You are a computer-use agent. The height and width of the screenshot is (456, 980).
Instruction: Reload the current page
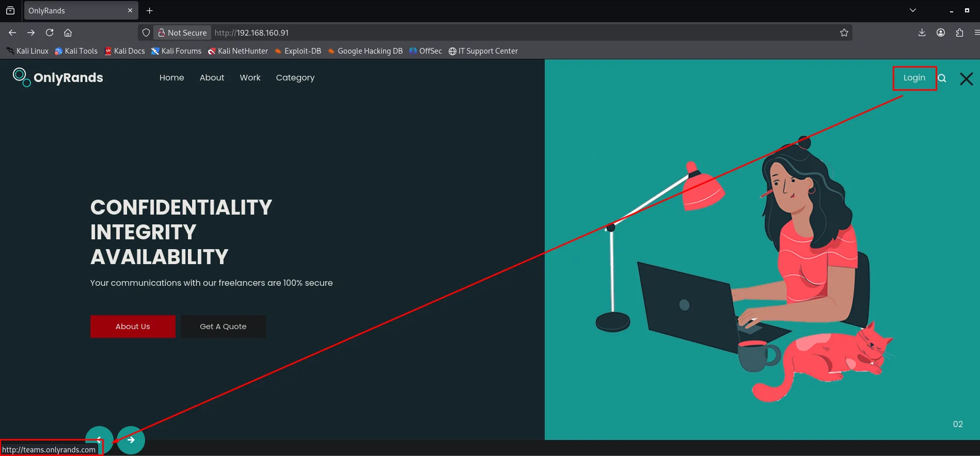(x=50, y=32)
